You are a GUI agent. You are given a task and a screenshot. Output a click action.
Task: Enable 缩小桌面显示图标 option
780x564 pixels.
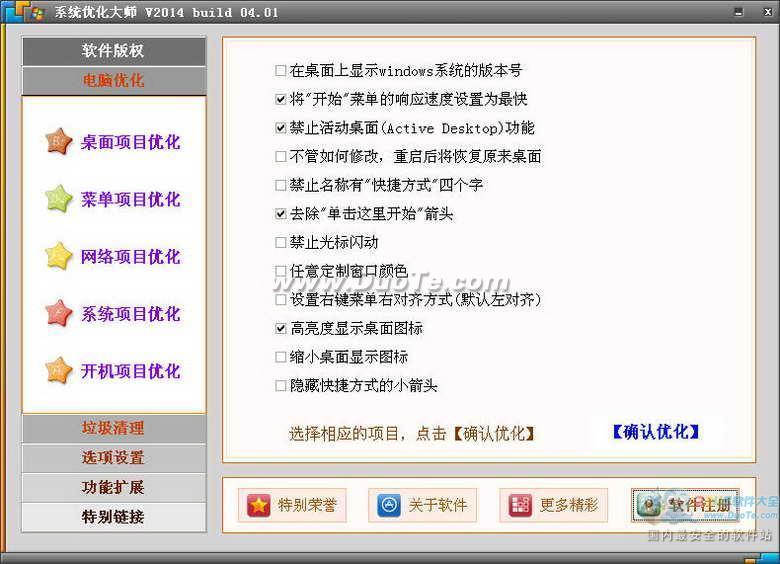coord(281,357)
